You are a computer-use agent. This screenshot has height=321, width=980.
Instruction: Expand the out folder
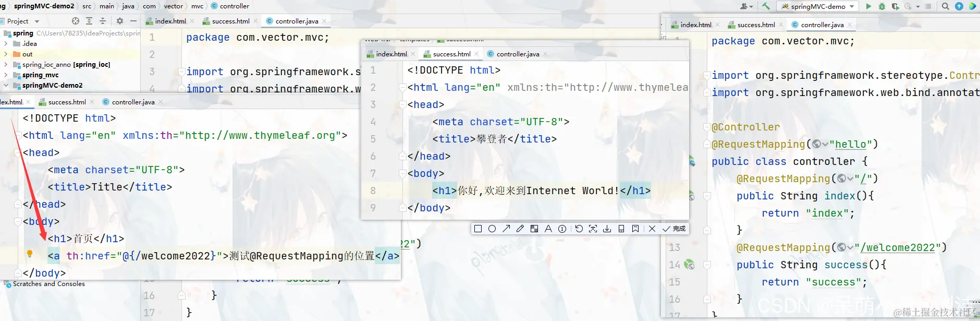point(6,54)
